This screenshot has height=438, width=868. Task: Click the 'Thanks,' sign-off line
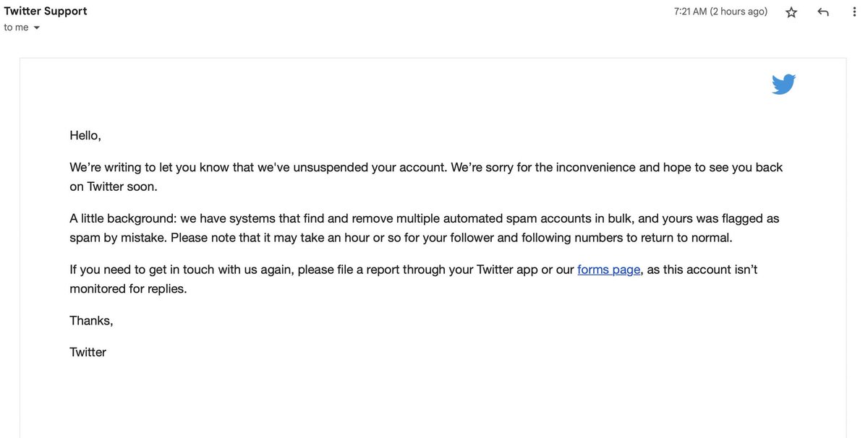(x=91, y=321)
